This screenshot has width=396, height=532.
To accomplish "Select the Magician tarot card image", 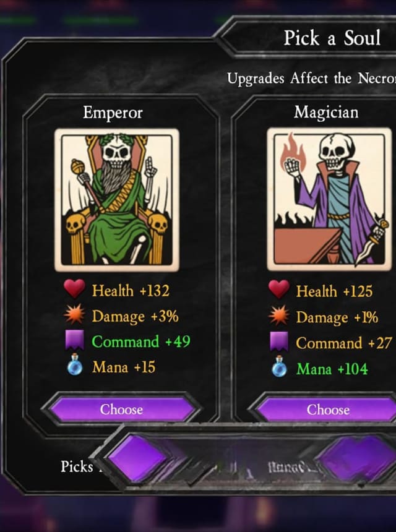I will coord(329,199).
